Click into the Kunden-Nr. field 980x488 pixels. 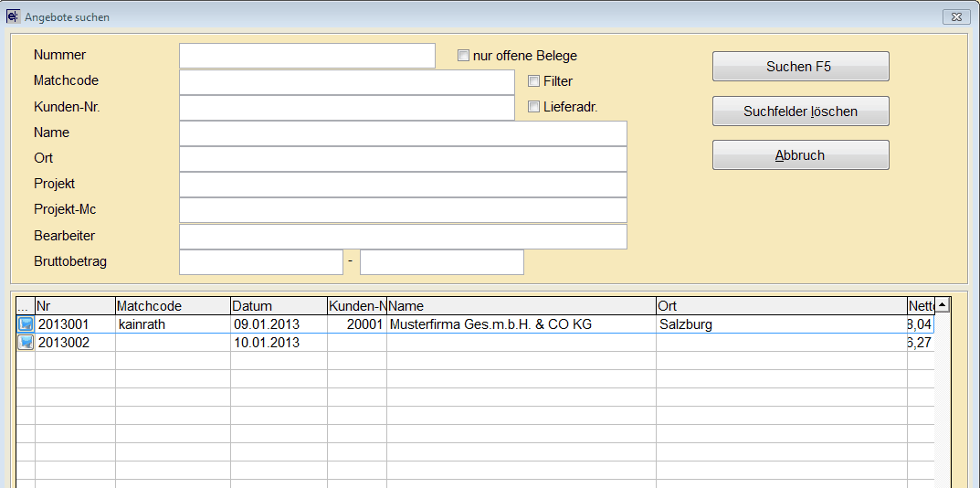point(347,107)
